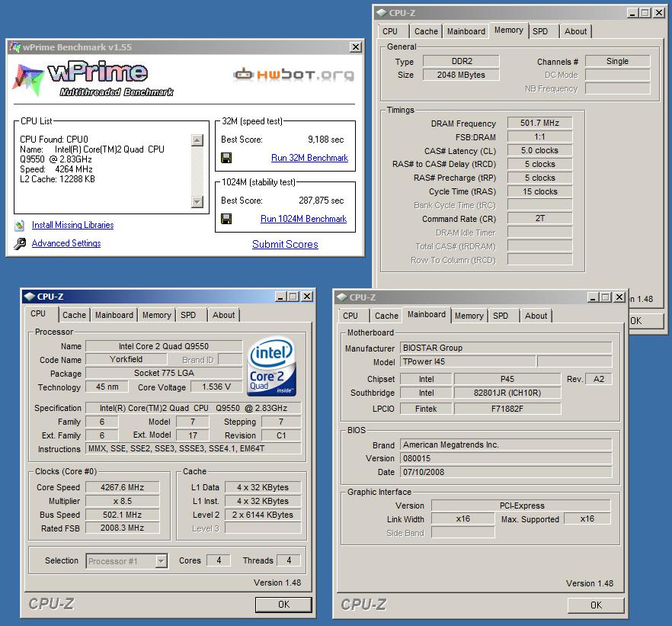Close the CPU-Z Mainboard window
The height and width of the screenshot is (626, 672).
[x=619, y=297]
